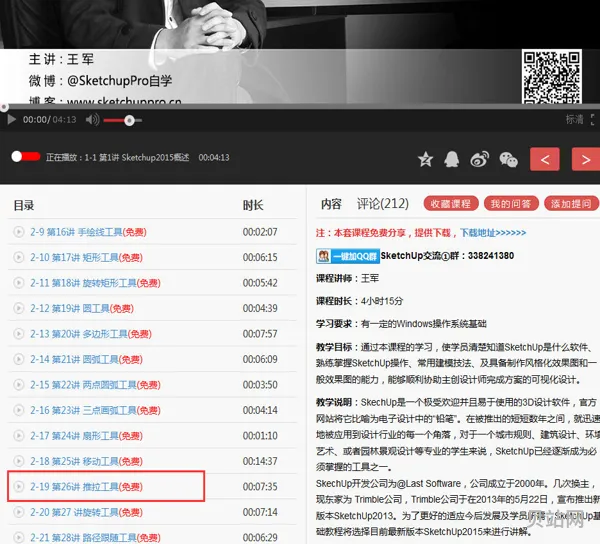Click the 收藏课程 button
This screenshot has width=600, height=544.
451,204
